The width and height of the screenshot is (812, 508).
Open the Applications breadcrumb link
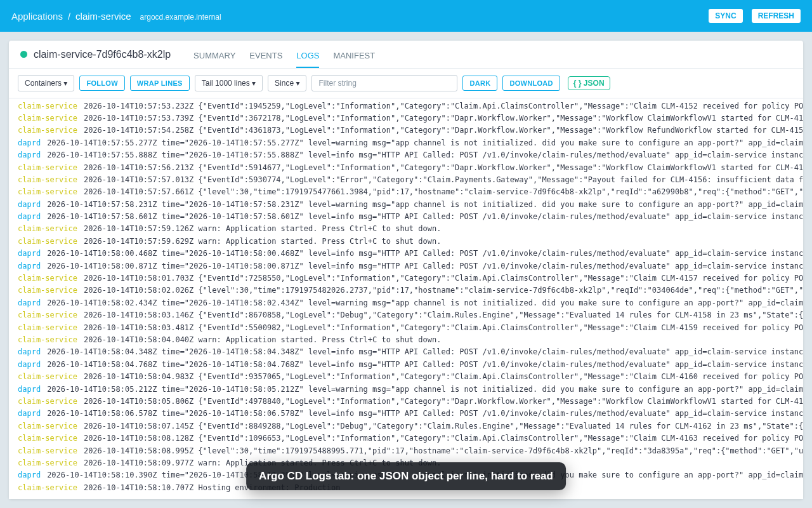click(x=37, y=16)
